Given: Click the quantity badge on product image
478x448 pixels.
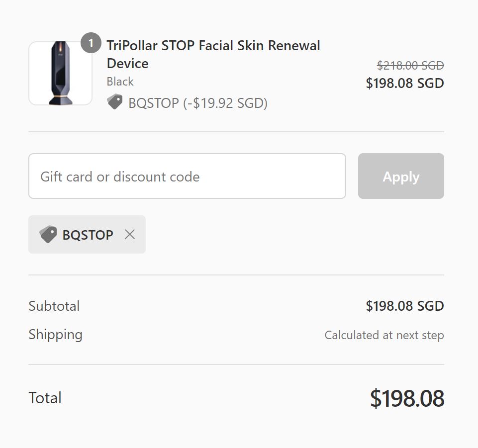Looking at the screenshot, I should [91, 43].
